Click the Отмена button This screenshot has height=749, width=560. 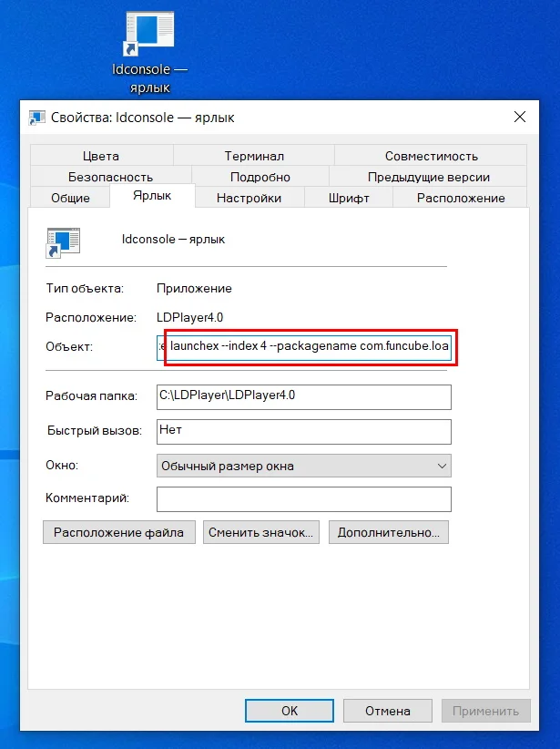388,711
